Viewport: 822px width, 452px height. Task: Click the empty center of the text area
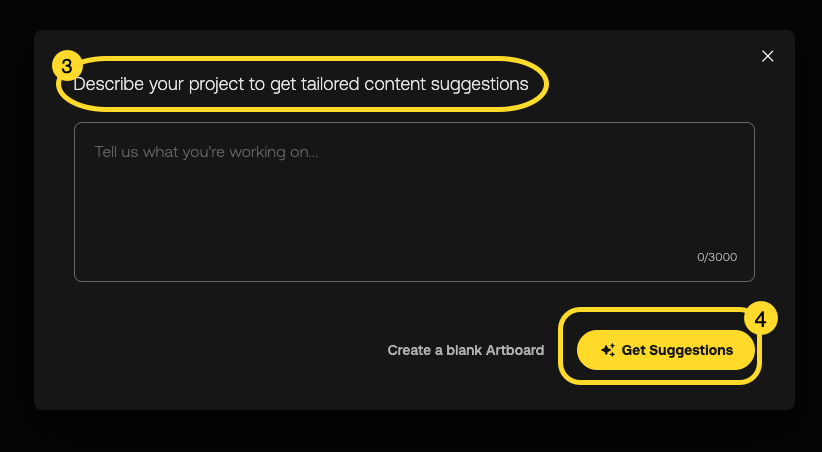tap(414, 205)
